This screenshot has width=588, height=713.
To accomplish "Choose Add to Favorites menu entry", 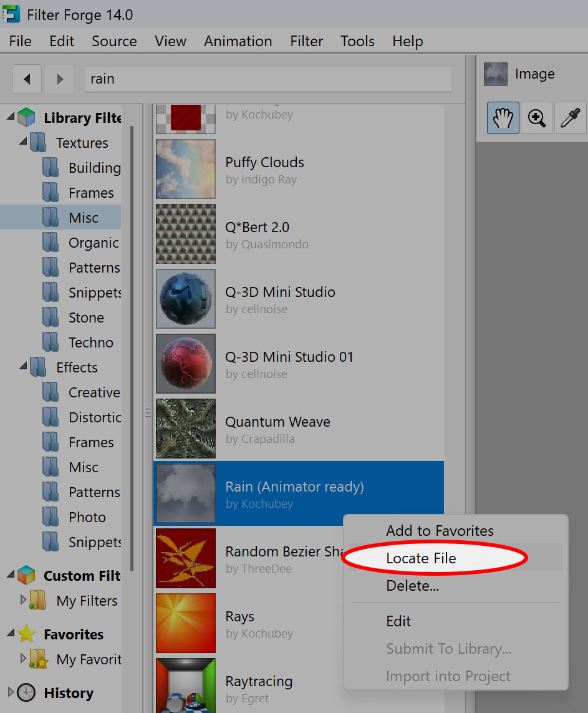I will [x=440, y=531].
